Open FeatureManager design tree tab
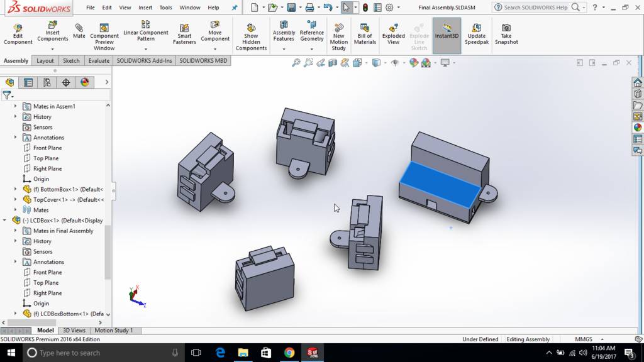Viewport: 644px width, 362px height. coord(10,82)
